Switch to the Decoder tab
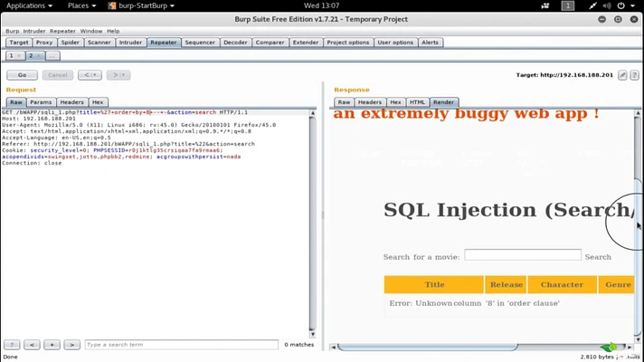Image resolution: width=644 pixels, height=362 pixels. [x=235, y=43]
